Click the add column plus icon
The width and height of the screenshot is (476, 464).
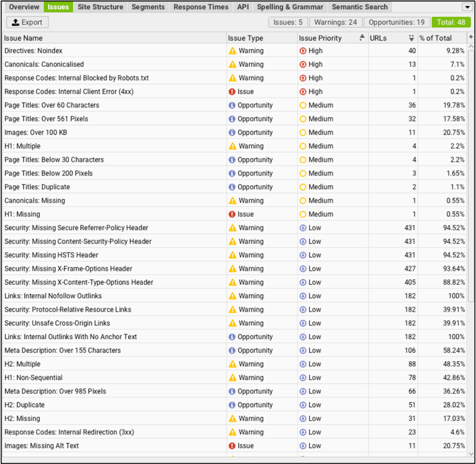pyautogui.click(x=471, y=37)
